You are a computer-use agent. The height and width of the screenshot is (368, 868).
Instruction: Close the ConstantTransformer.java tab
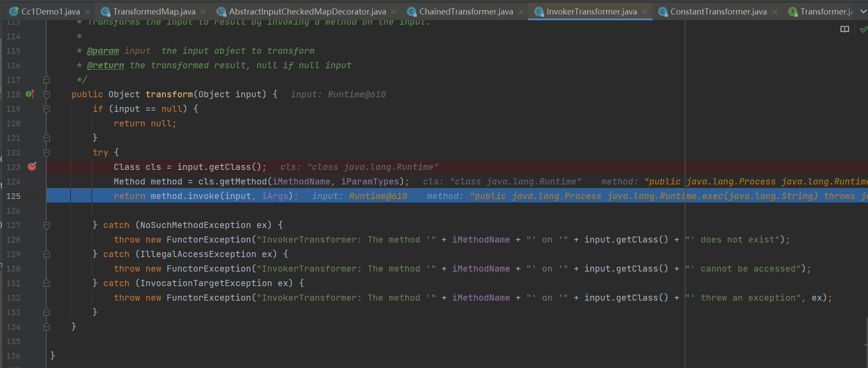[x=775, y=11]
